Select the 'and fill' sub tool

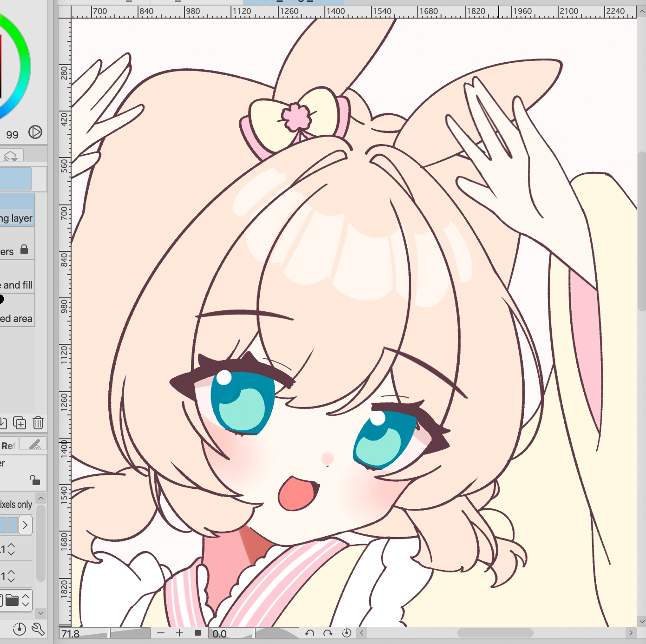pos(17,285)
